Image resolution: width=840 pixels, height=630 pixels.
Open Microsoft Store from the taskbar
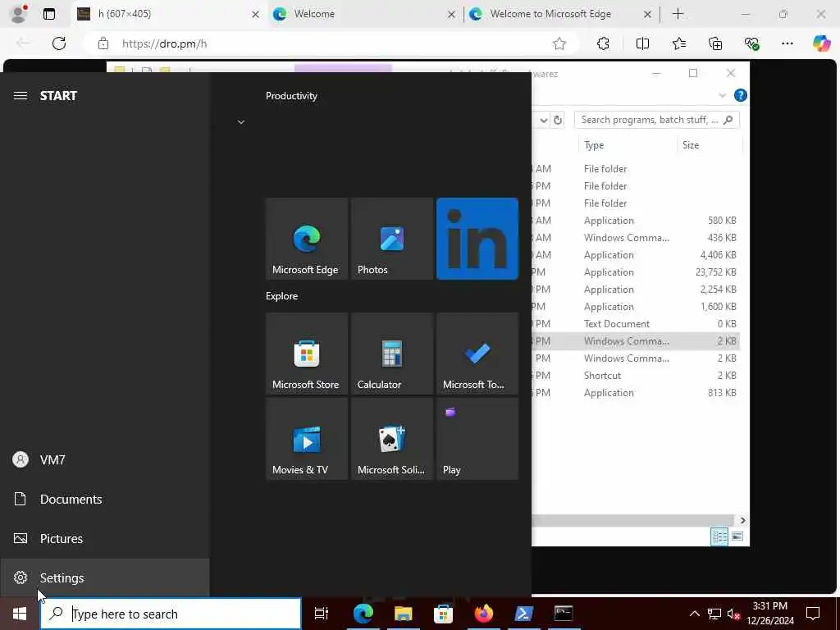click(x=443, y=614)
